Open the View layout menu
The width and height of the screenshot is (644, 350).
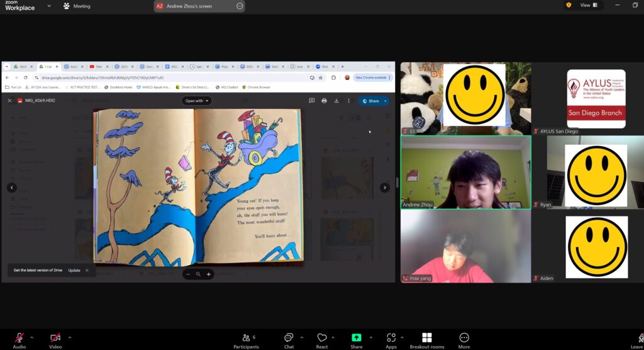pos(589,5)
